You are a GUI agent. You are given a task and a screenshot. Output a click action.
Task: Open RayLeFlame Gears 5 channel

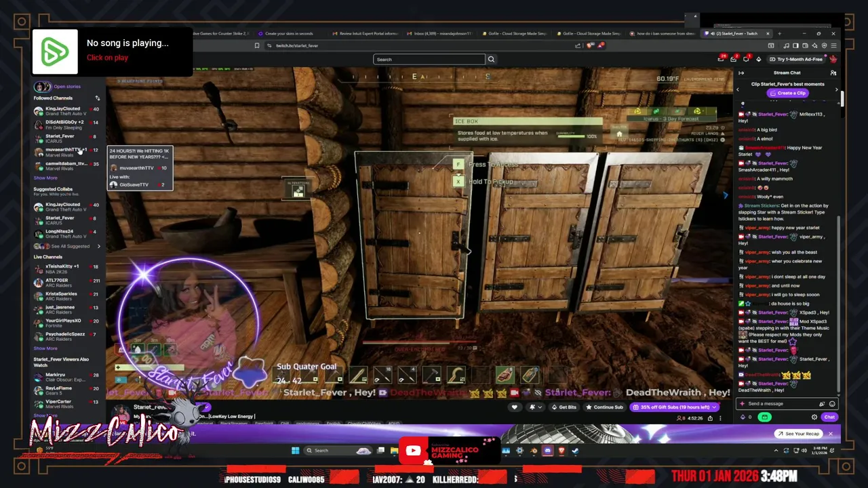click(66, 390)
